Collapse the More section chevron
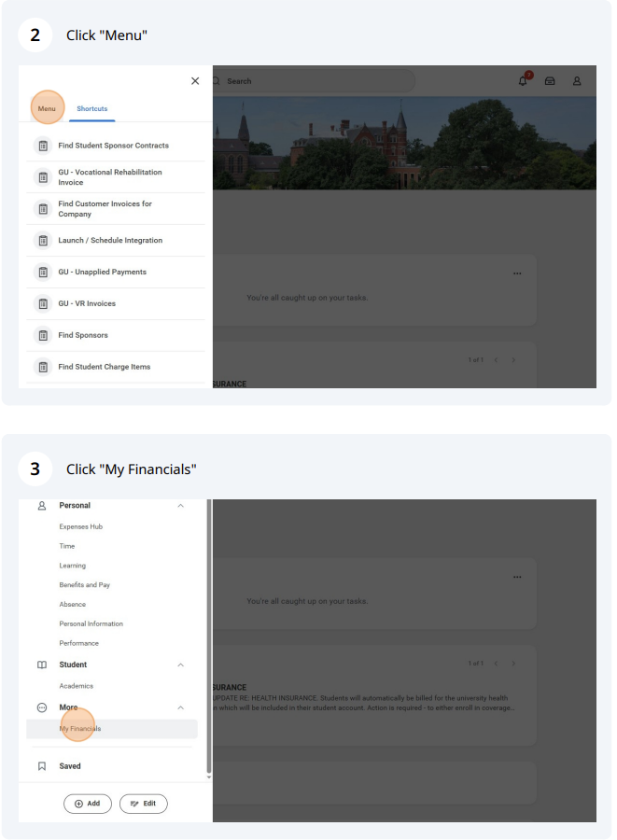The width and height of the screenshot is (617, 840). [x=180, y=708]
